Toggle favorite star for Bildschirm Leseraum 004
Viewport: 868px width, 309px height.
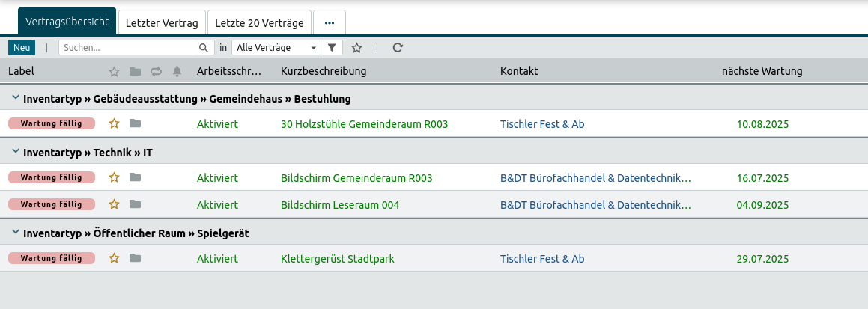[115, 204]
